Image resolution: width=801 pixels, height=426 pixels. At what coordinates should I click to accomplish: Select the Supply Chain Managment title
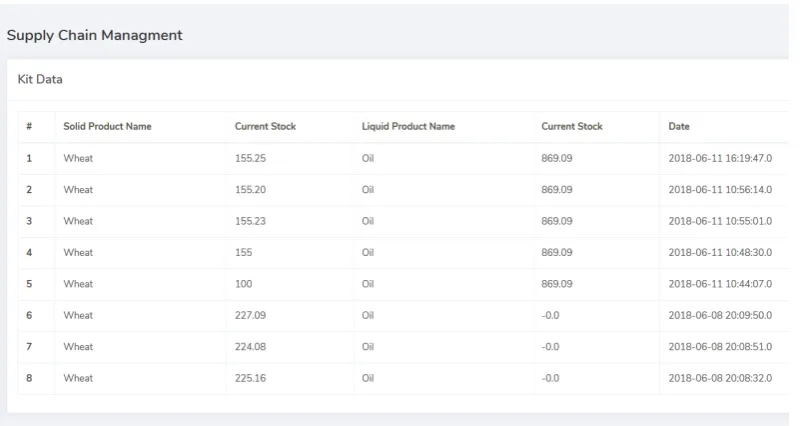pos(95,35)
